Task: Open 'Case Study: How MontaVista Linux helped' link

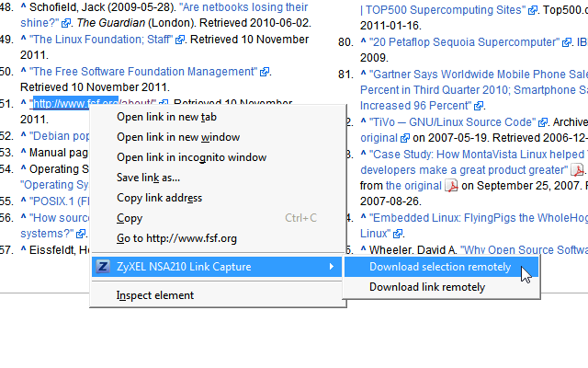Action: [x=479, y=155]
